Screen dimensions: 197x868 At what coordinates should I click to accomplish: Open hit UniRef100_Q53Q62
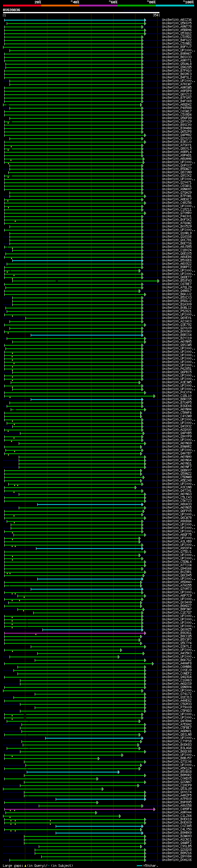(177, 33)
